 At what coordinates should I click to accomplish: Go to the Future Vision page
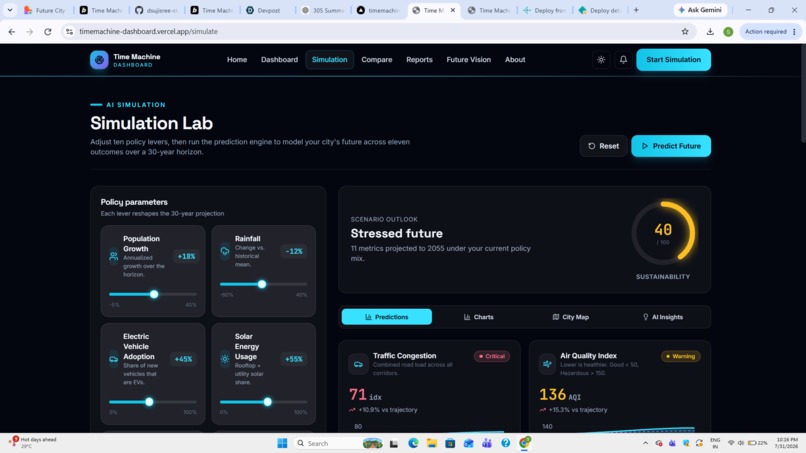(x=469, y=60)
